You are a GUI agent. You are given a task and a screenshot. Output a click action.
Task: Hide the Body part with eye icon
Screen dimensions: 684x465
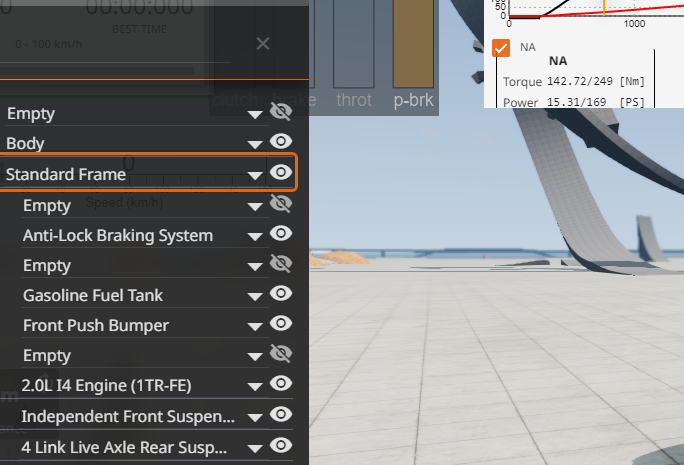coord(282,143)
